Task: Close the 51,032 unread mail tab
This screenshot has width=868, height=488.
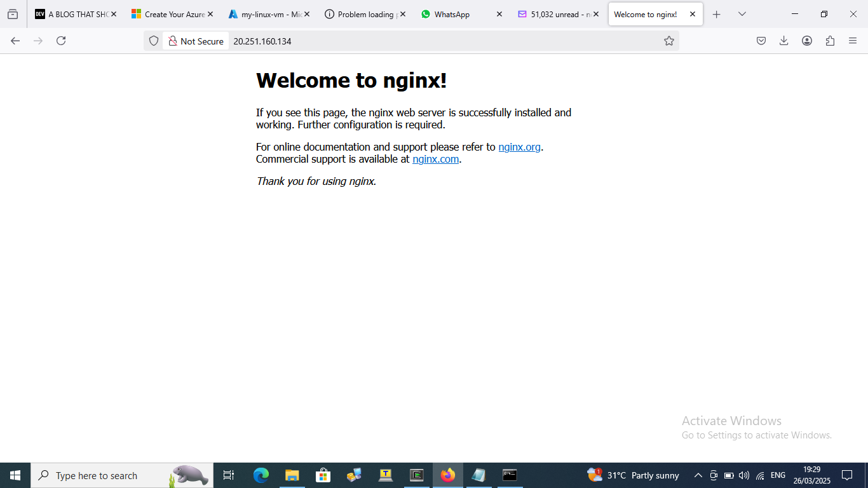Action: (596, 14)
